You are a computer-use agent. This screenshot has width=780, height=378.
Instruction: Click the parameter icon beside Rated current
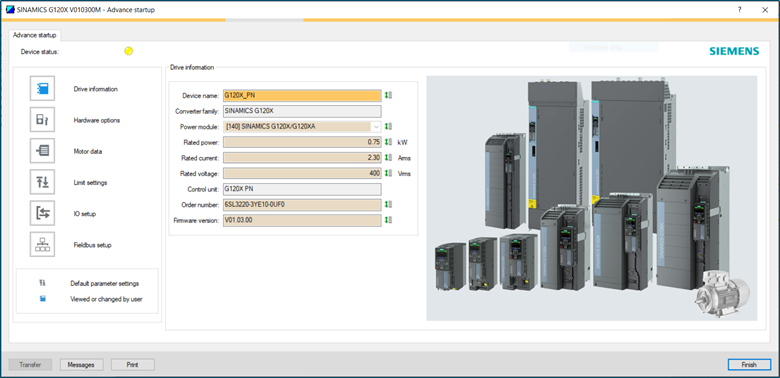pyautogui.click(x=389, y=158)
